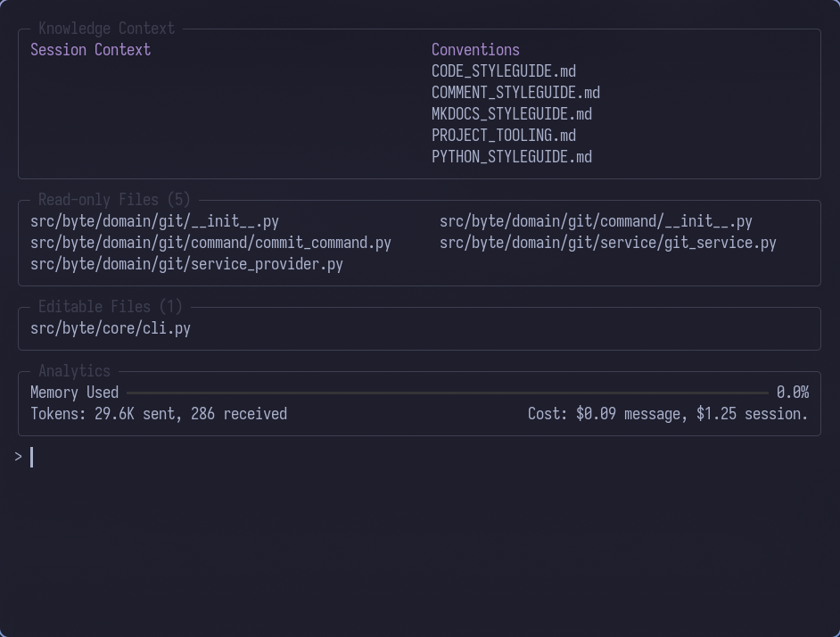Select PYTHON_STYLEGUIDE.md convention entry
The width and height of the screenshot is (840, 637).
pyautogui.click(x=512, y=156)
